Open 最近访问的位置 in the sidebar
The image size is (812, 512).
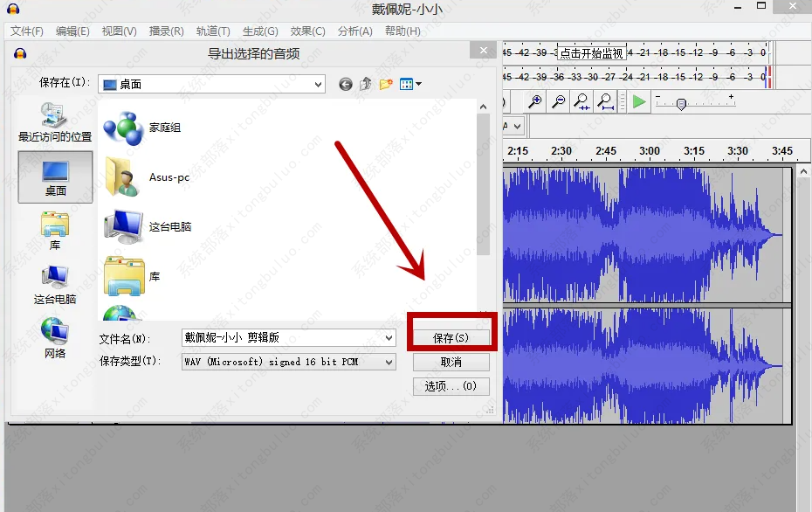[55, 122]
